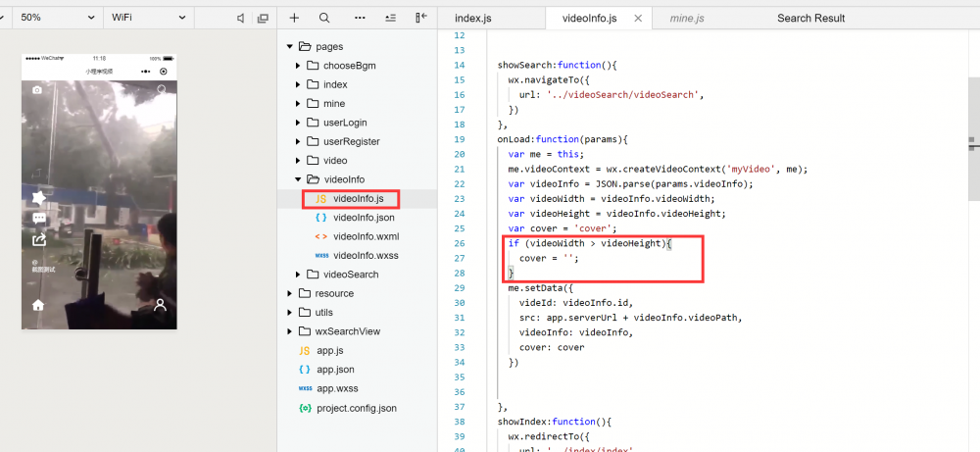
Task: Open the Search Result tab
Action: tap(810, 18)
